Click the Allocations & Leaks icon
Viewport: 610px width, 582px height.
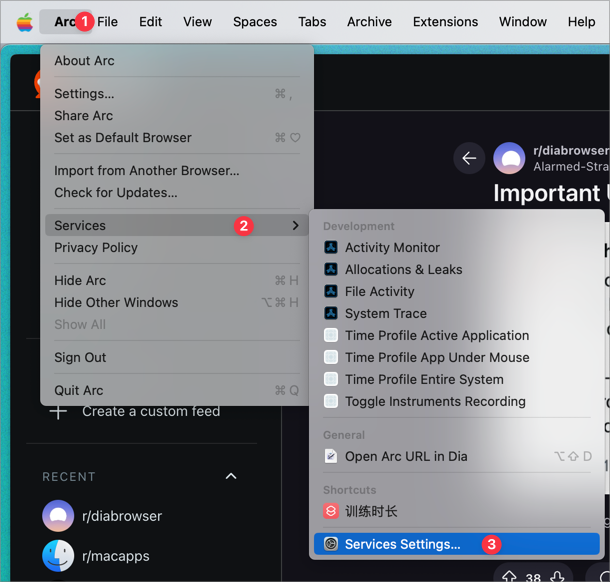(x=331, y=269)
